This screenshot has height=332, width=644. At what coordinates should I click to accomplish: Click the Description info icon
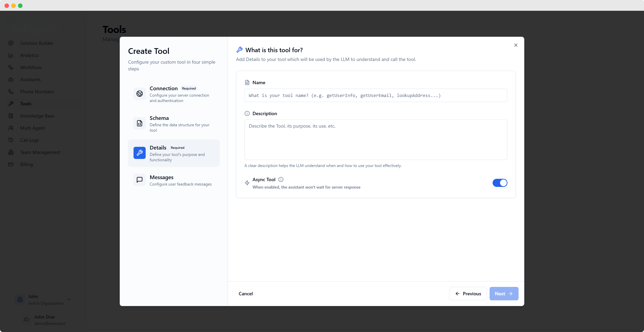pyautogui.click(x=247, y=113)
